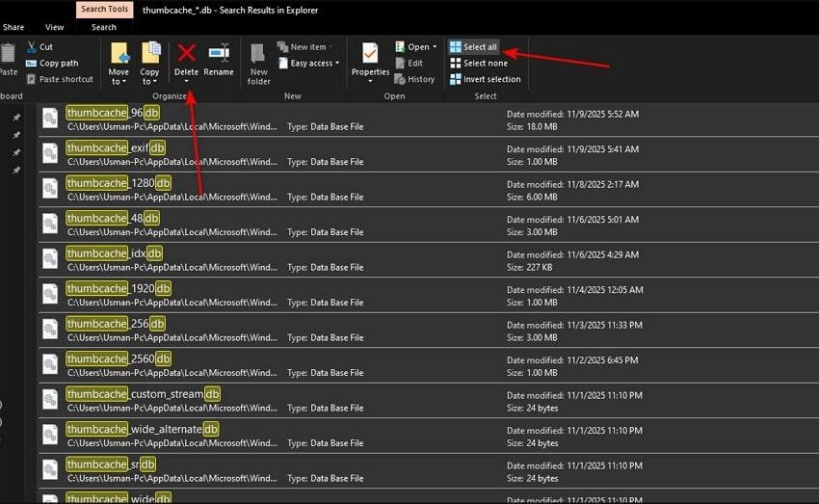819x504 pixels.
Task: Click the Paste clipboard icon
Action: tap(8, 54)
